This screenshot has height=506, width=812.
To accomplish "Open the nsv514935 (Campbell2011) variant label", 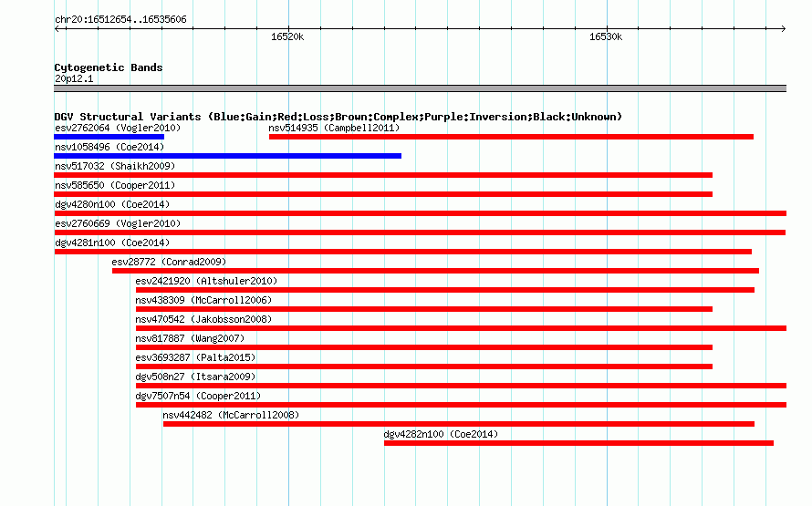I will (x=334, y=128).
